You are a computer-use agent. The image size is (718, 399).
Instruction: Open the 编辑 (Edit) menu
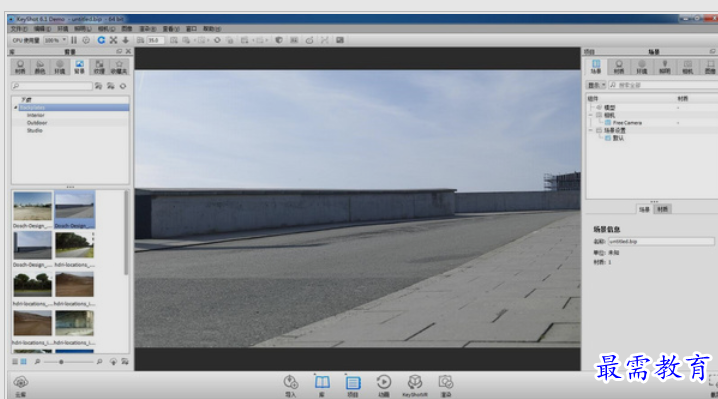click(x=42, y=29)
